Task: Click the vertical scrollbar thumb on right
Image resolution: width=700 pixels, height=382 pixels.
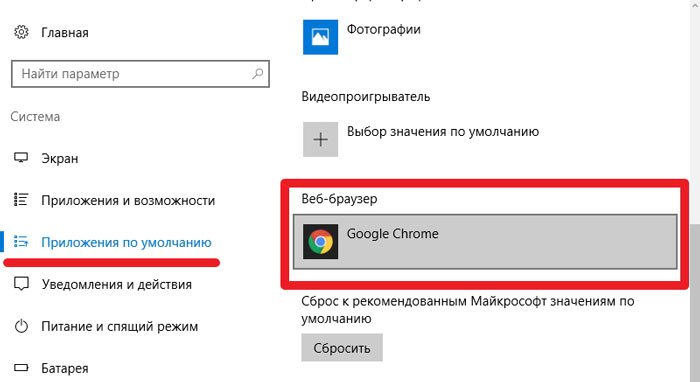Action: [695, 301]
